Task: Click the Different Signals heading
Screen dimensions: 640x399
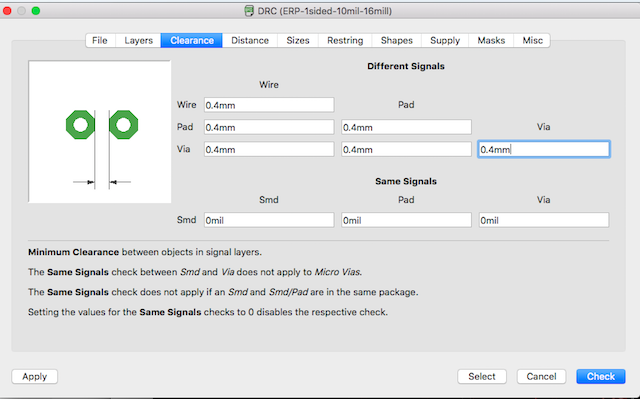Action: tap(406, 66)
